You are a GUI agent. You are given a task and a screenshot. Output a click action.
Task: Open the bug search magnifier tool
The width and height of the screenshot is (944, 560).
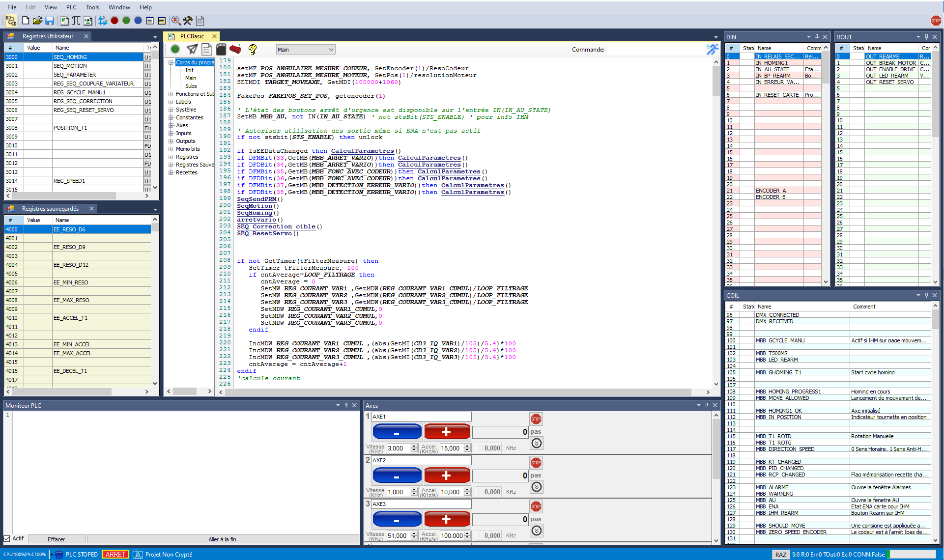pos(176,21)
